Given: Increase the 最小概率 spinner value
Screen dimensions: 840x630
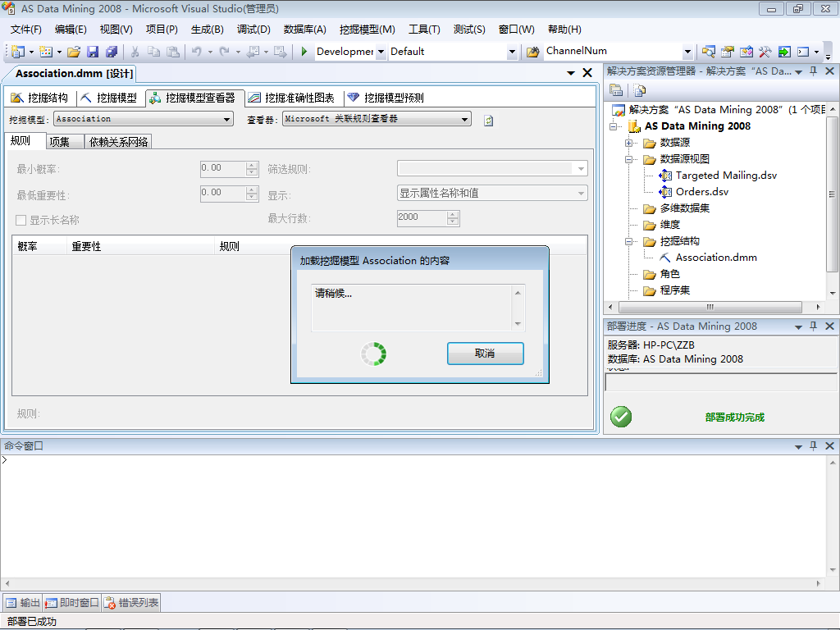Looking at the screenshot, I should pos(252,165).
